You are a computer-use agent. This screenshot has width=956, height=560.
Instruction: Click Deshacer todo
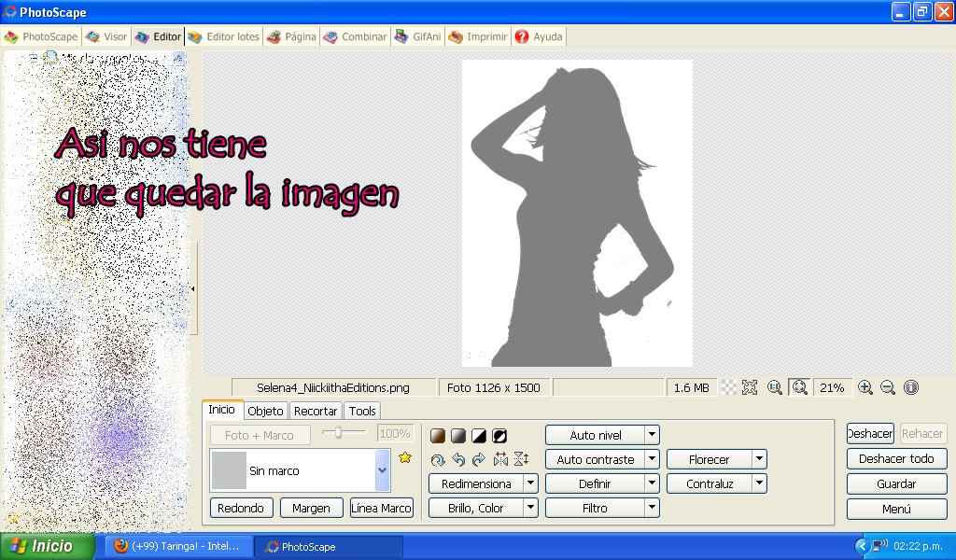point(896,459)
